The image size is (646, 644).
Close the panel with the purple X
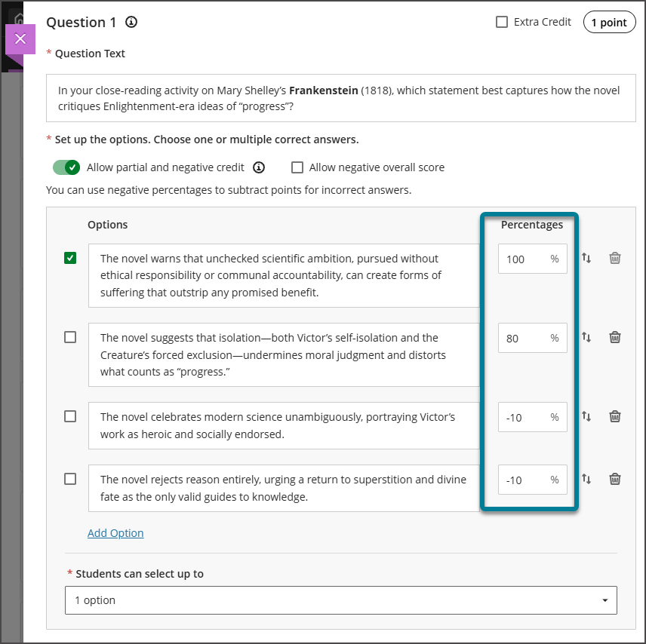(20, 38)
